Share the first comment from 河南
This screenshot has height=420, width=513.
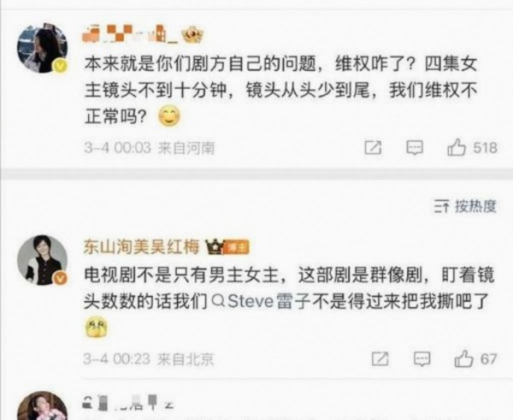(373, 148)
